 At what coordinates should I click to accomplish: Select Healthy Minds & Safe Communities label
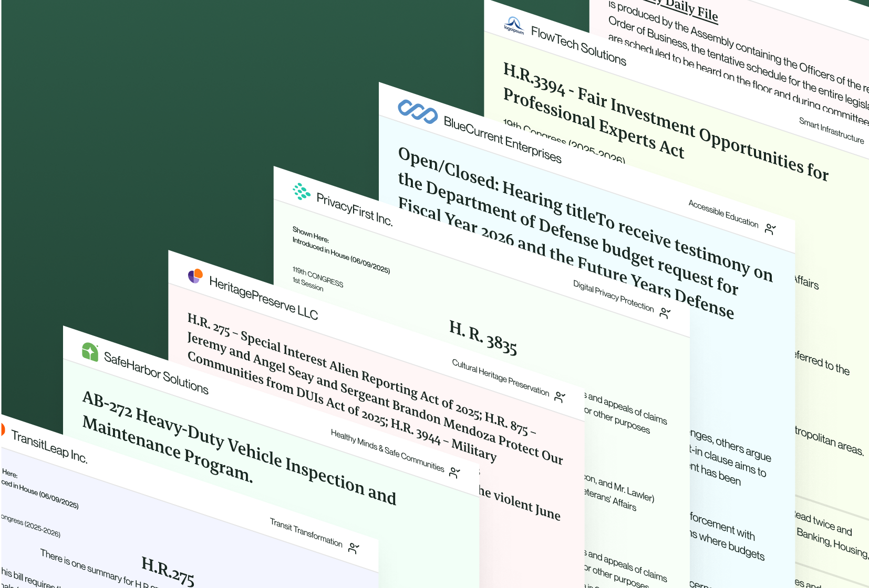387,450
